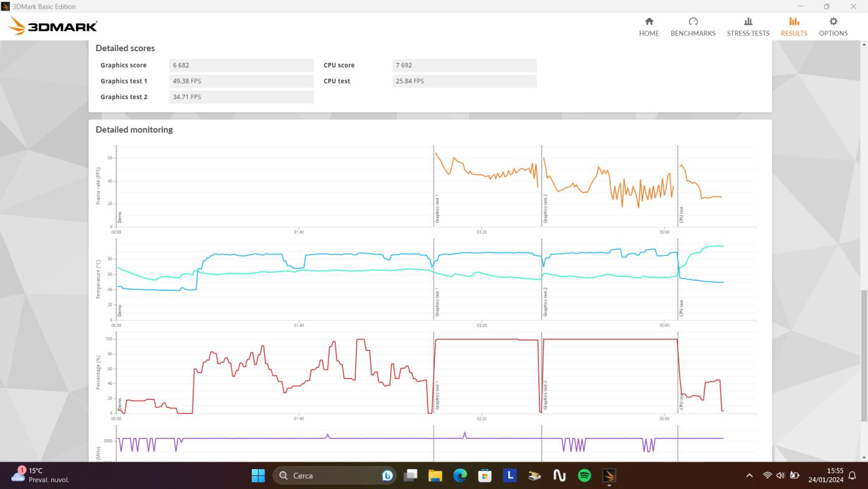Screen dimensions: 868x489
Task: Open notifications via the bell icon
Action: coord(852,475)
